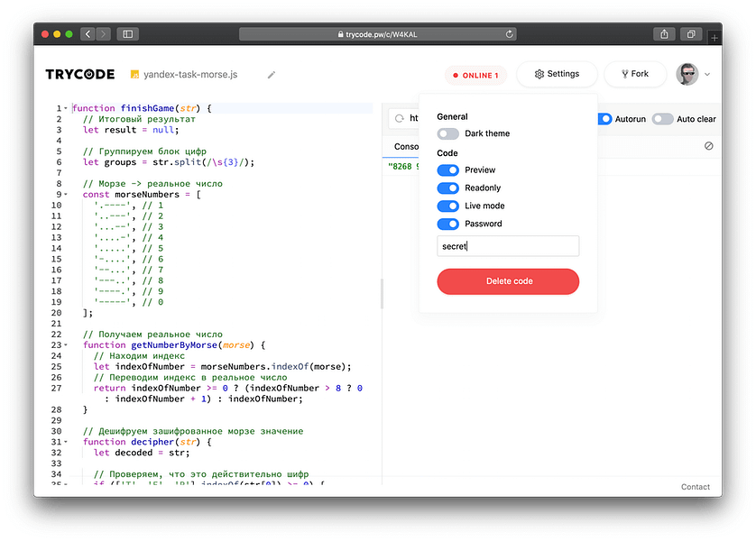Screen dimensions: 756x541
Task: Clear the console with the circle-slash icon
Action: coord(709,146)
